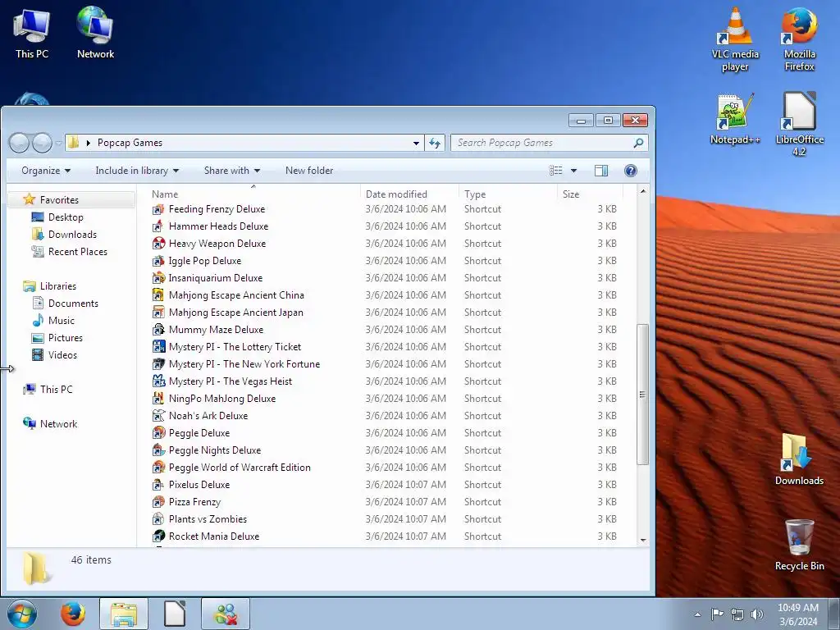Select Recent Places in navigation pane
840x630 pixels.
coord(77,252)
